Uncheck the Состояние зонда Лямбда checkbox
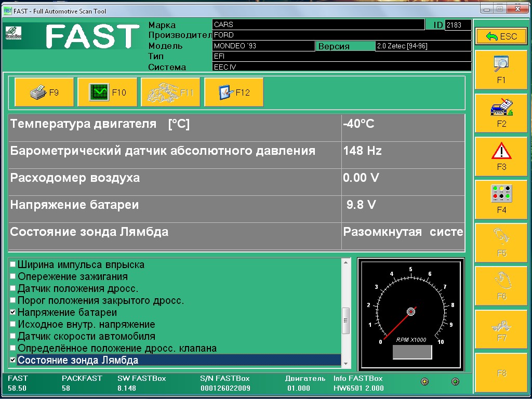This screenshot has height=399, width=532. pos(13,360)
